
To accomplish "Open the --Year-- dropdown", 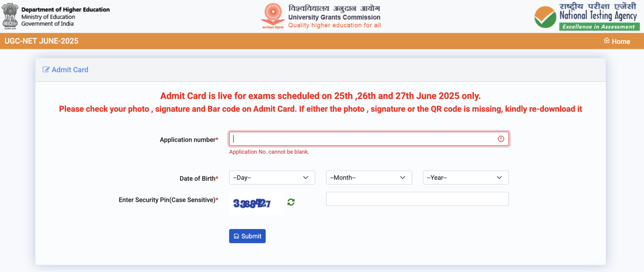I will coord(465,177).
